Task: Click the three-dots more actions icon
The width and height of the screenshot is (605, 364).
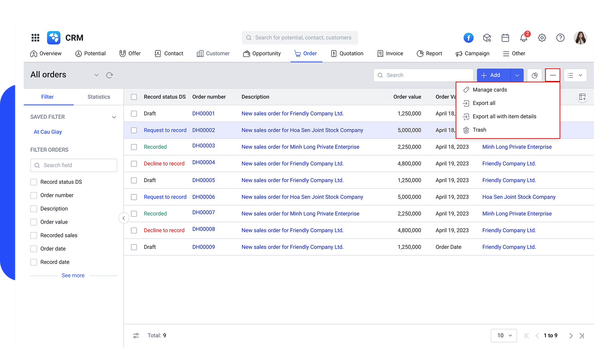Action: 553,75
